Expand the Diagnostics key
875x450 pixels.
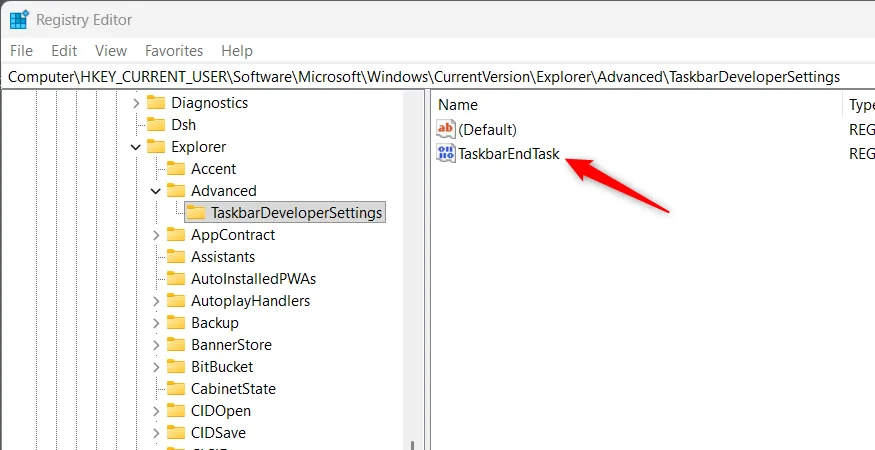[x=136, y=103]
